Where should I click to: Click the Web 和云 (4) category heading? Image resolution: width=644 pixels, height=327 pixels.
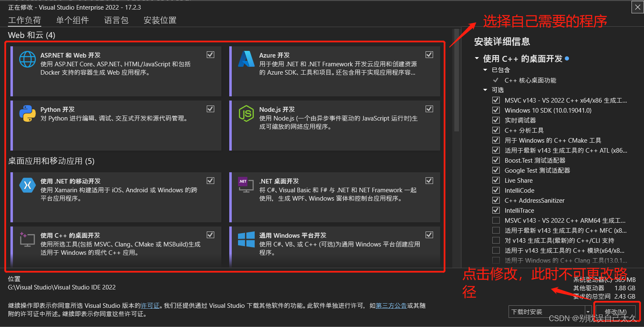pyautogui.click(x=32, y=35)
